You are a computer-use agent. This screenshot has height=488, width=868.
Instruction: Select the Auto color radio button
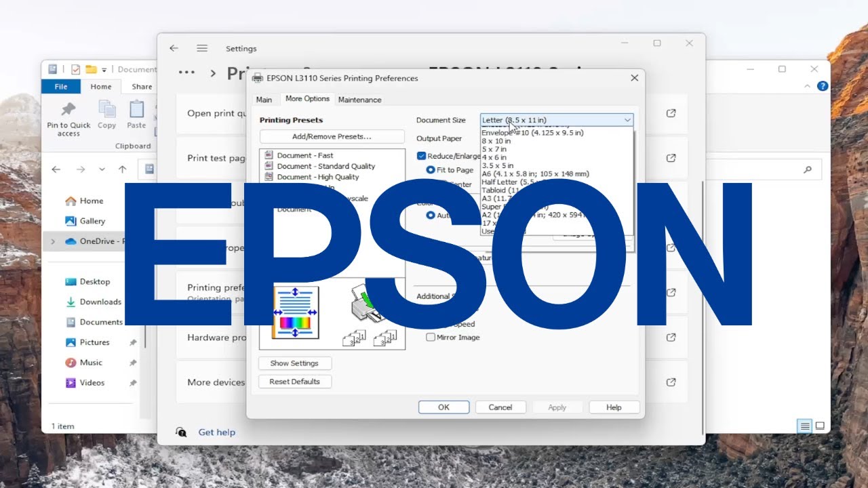click(431, 215)
